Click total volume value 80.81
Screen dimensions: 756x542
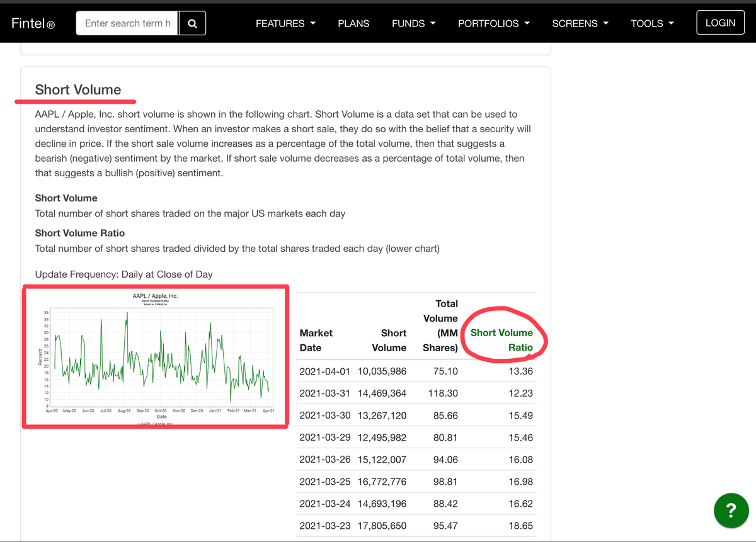click(446, 438)
